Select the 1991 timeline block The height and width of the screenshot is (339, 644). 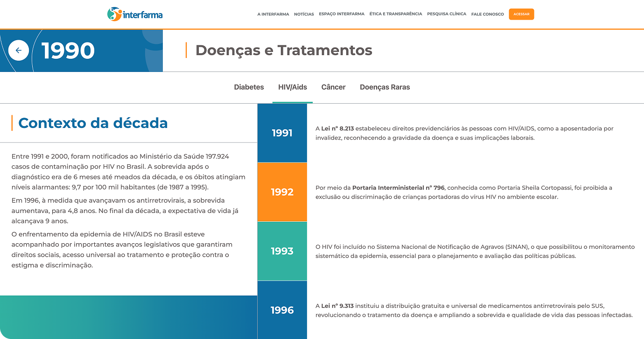tap(282, 133)
